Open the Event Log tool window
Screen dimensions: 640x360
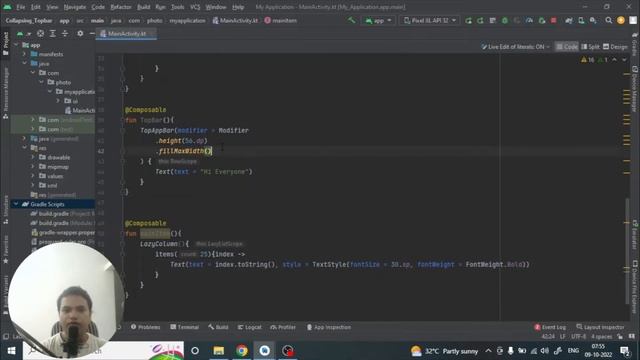click(x=550, y=327)
